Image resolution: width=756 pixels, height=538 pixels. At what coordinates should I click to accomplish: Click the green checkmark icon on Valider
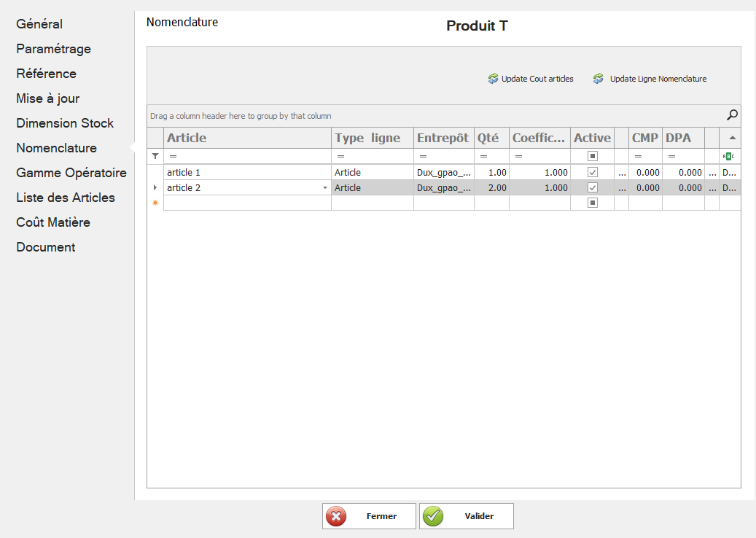point(433,516)
